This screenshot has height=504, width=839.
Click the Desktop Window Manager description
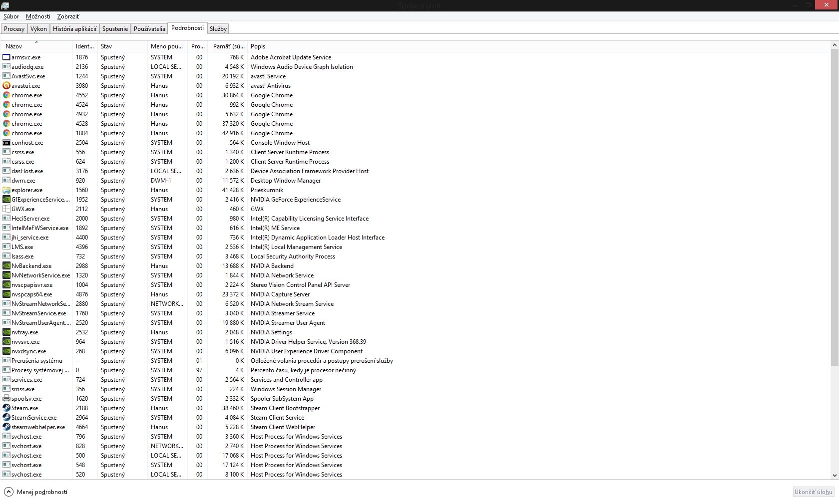[286, 181]
